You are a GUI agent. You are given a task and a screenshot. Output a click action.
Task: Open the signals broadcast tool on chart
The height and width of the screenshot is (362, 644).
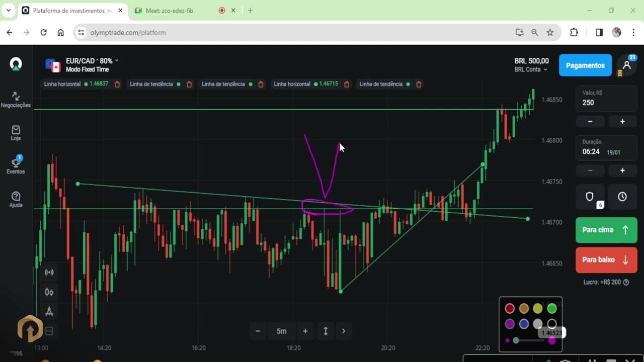(x=49, y=273)
